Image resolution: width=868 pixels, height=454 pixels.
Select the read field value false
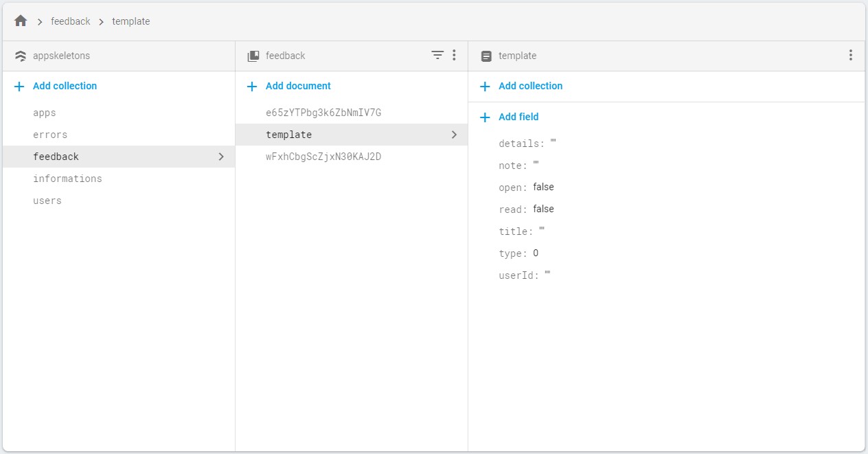[x=543, y=209]
